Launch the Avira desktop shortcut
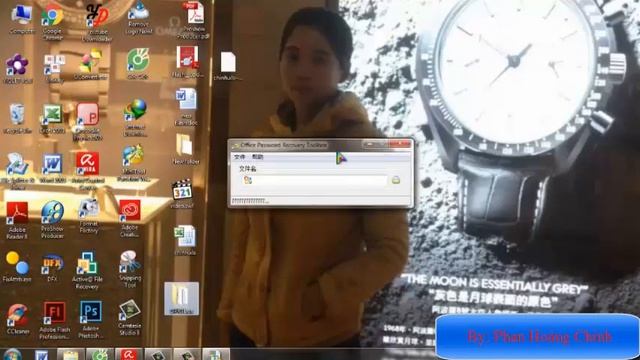The image size is (640, 360). [87, 171]
